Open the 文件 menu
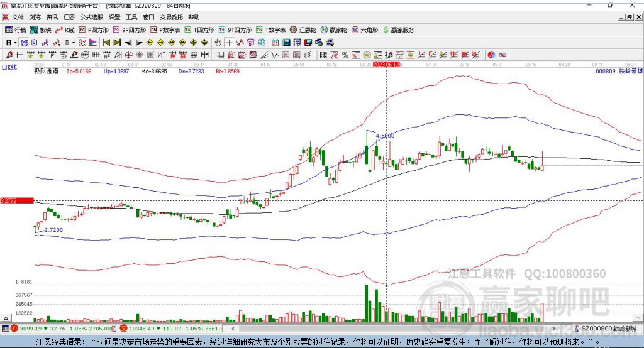This screenshot has width=644, height=348. tap(18, 17)
